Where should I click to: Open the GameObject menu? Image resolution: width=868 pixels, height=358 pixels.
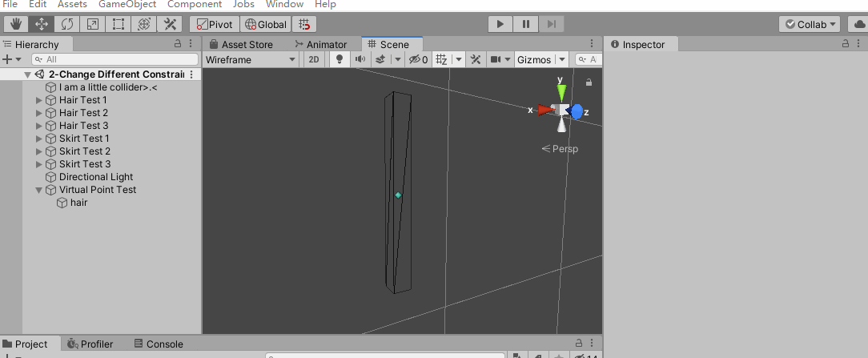tap(127, 4)
